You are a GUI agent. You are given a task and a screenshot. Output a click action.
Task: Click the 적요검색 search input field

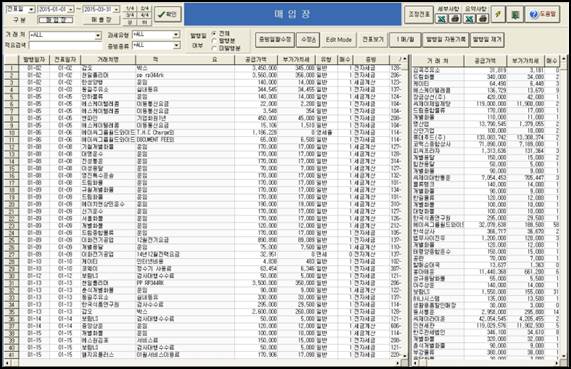click(x=66, y=46)
